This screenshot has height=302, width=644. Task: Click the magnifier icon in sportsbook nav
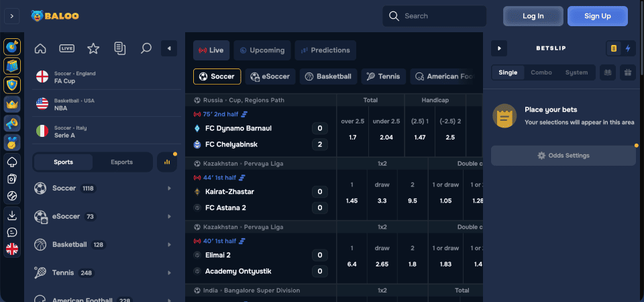[146, 48]
